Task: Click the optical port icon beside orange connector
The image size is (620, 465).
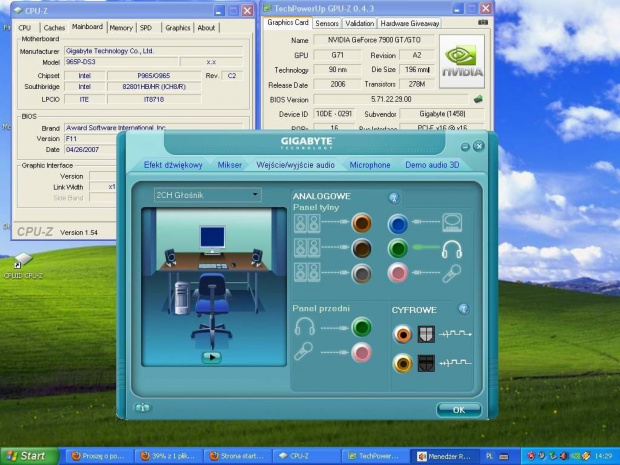Action: (x=426, y=335)
